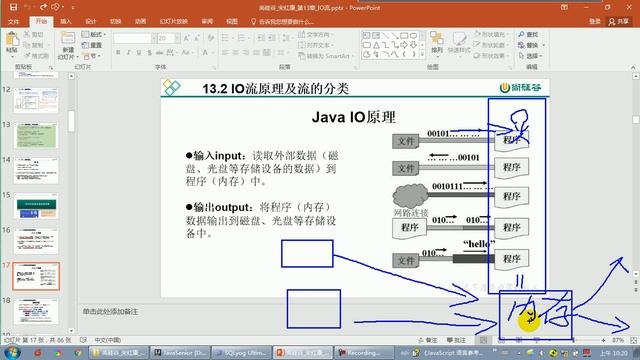
Task: Select the text box shape in gallery
Action: [x=367, y=36]
